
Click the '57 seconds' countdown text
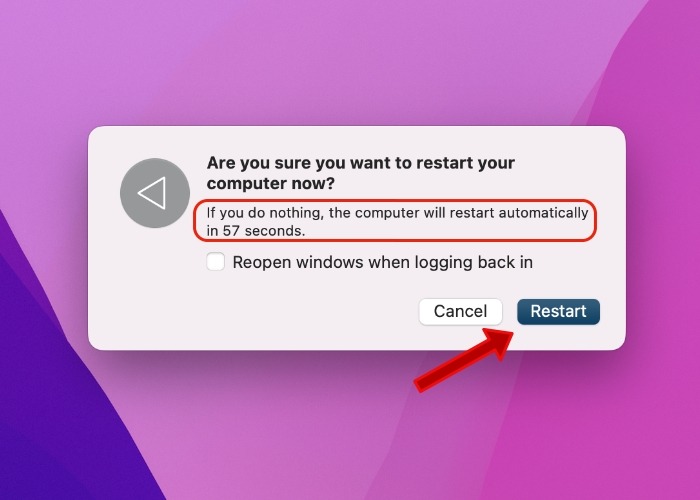coord(264,231)
